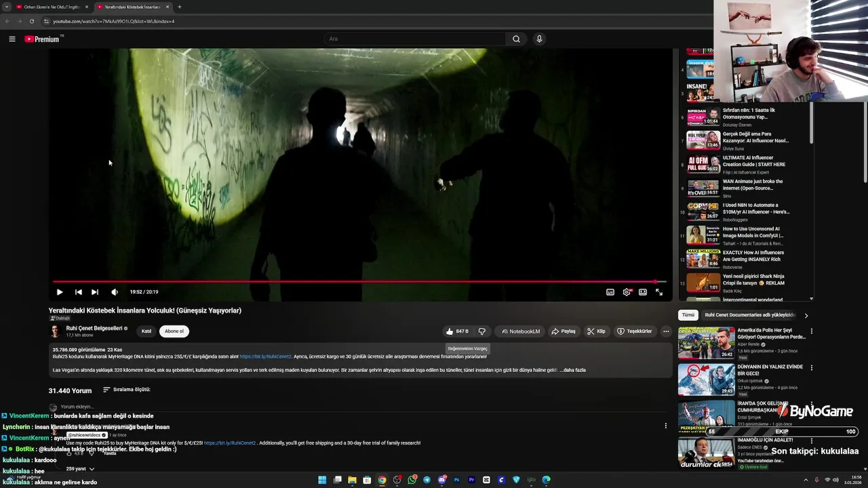Open Windows Start menu
This screenshot has width=868, height=488.
click(x=322, y=480)
